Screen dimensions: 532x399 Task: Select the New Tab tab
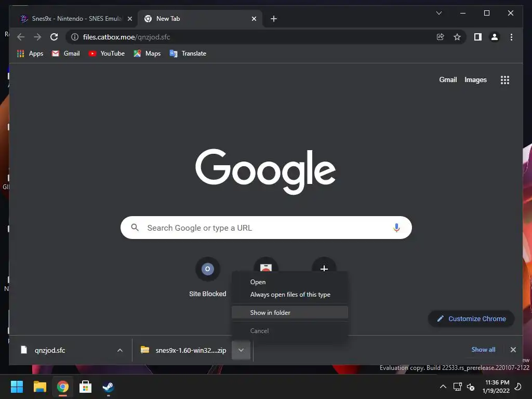pyautogui.click(x=199, y=19)
